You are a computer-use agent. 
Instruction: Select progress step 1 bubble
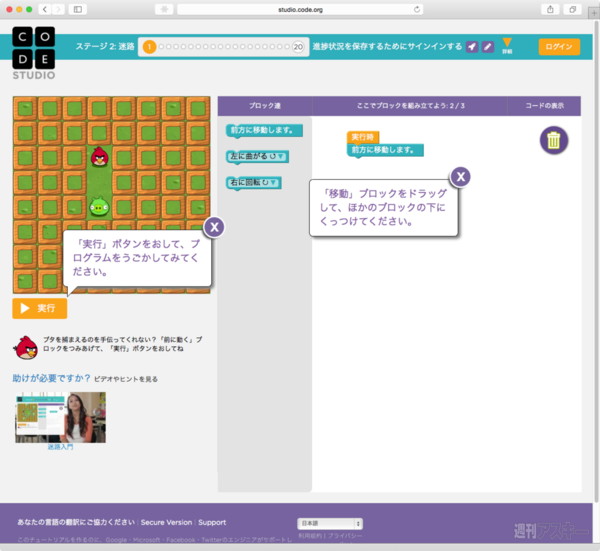tap(149, 47)
